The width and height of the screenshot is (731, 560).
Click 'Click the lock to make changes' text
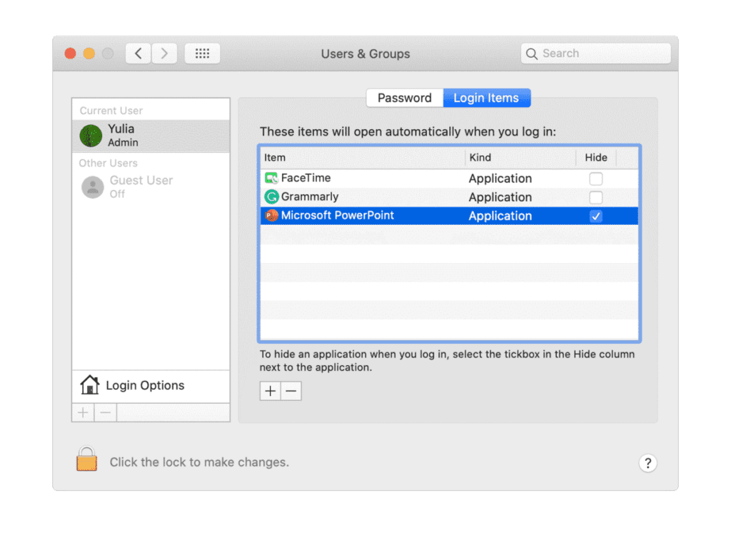tap(200, 462)
